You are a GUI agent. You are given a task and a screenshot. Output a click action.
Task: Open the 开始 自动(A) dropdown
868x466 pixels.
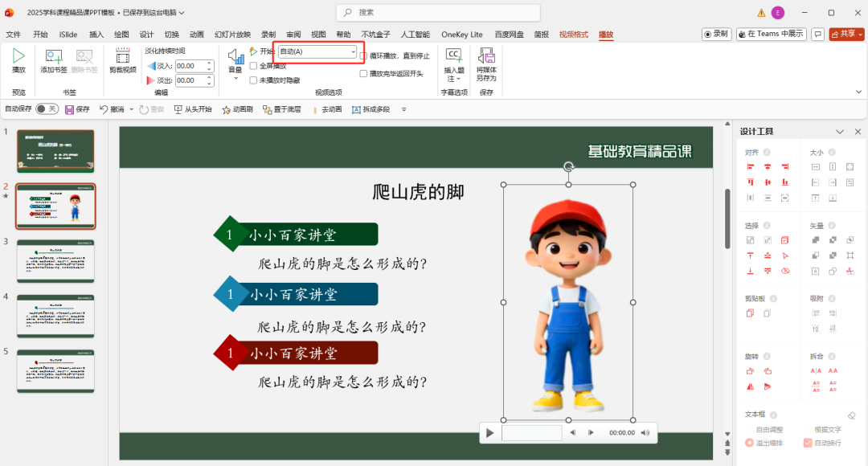317,52
